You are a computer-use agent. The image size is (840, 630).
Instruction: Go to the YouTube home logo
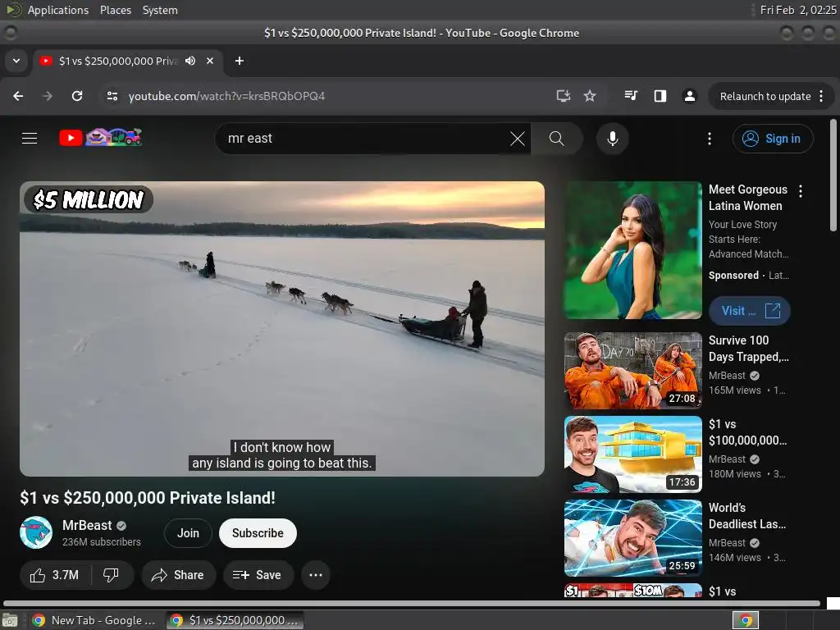coord(101,138)
